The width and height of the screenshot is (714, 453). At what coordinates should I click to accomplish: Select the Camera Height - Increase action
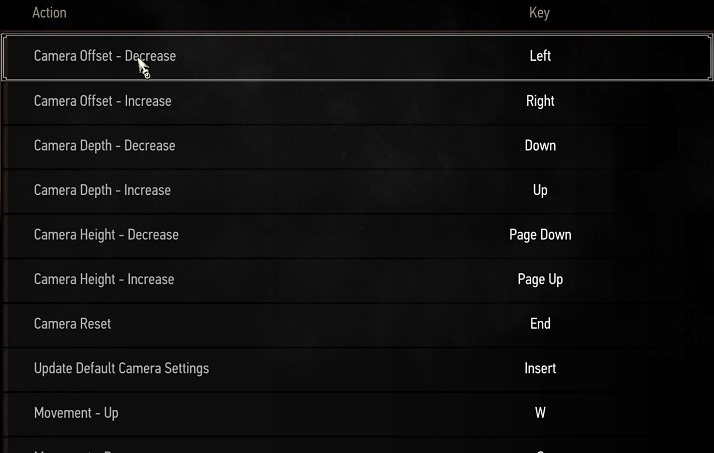click(x=104, y=279)
